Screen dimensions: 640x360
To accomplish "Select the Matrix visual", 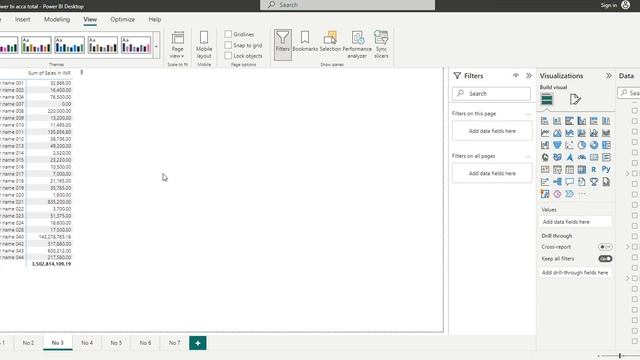I will [582, 170].
